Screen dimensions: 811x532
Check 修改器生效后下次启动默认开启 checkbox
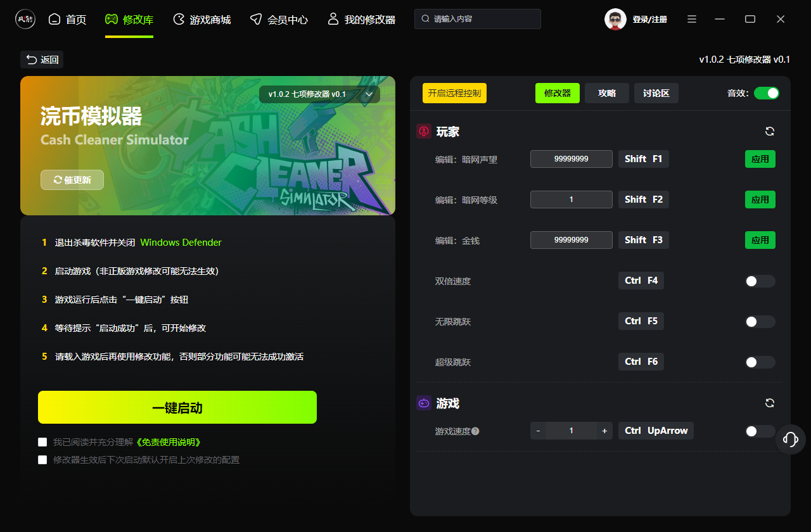[x=42, y=460]
